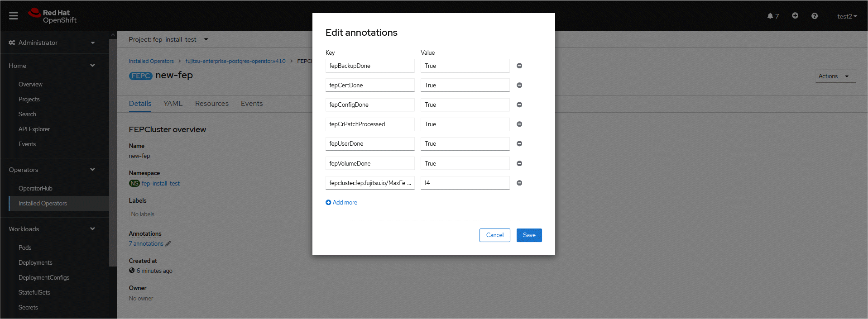This screenshot has height=319, width=868.
Task: Click the value field of fepCrPatchProcessed
Action: tap(465, 124)
